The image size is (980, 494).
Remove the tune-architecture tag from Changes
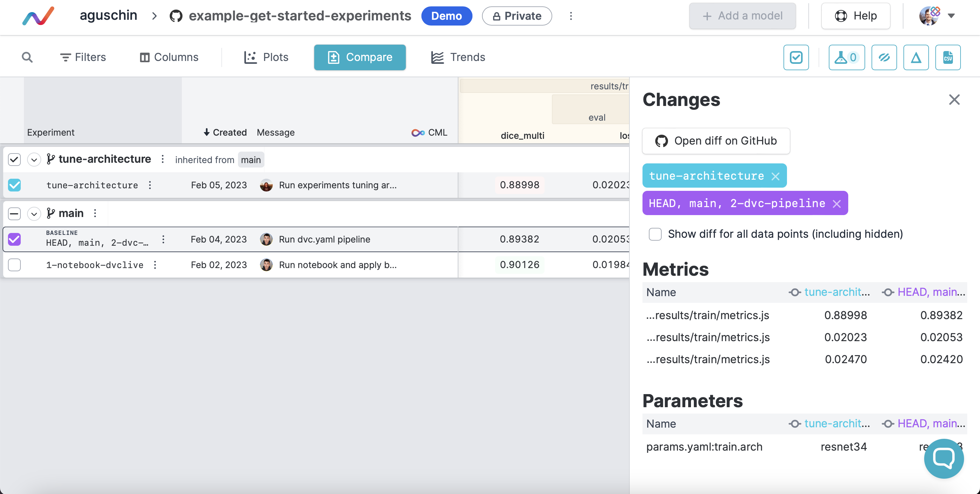point(775,176)
